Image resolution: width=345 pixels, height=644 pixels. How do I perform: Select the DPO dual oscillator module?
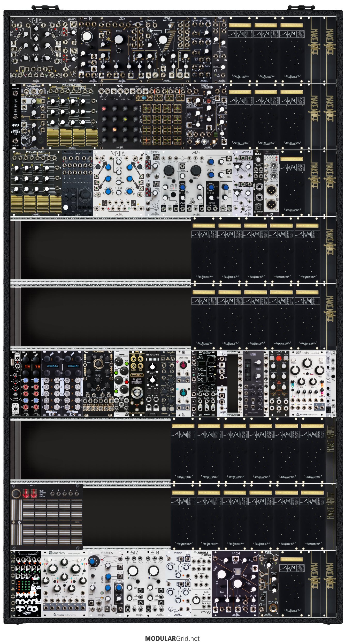[196, 183]
